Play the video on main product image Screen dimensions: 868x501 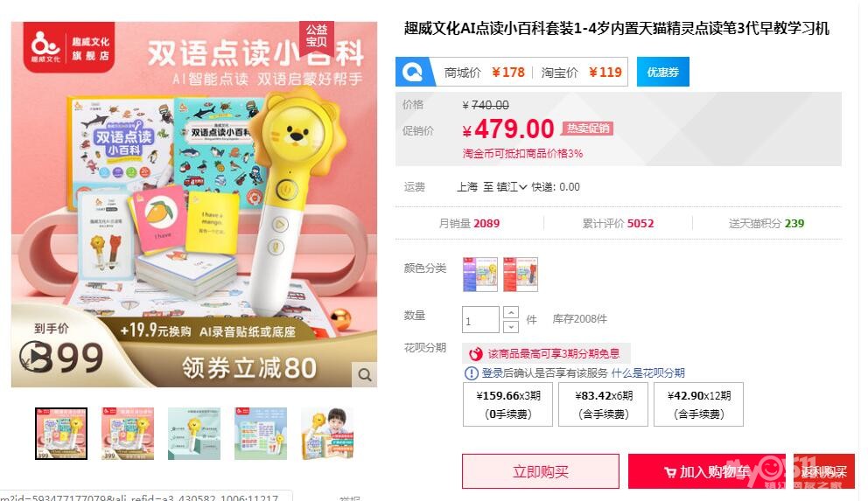click(33, 356)
